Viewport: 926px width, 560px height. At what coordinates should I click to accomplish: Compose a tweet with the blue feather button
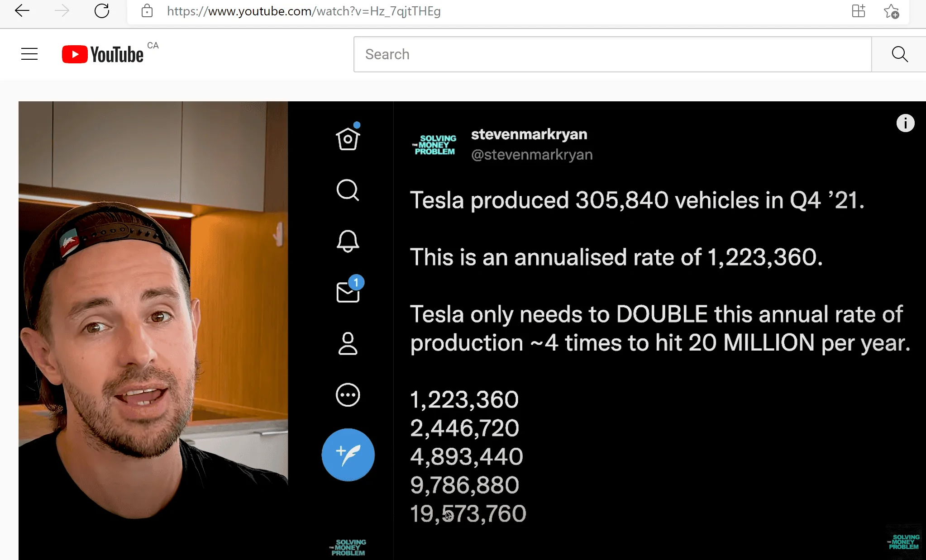pyautogui.click(x=347, y=455)
